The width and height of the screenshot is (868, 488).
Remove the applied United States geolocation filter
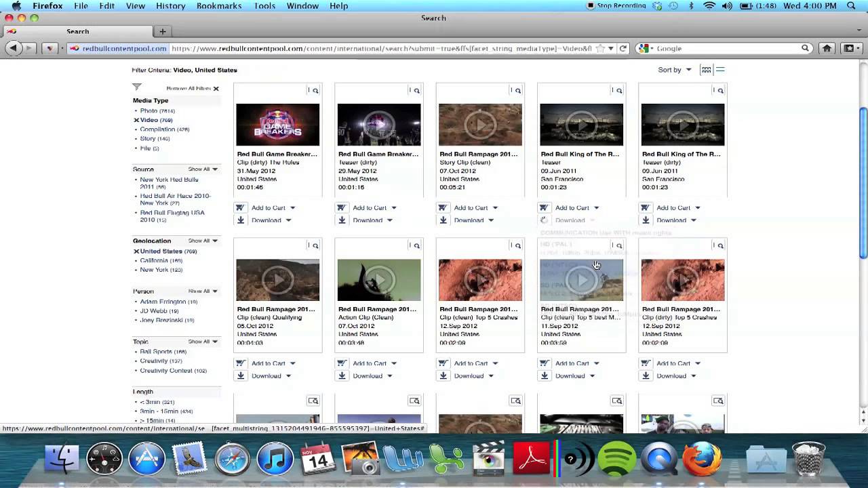coord(136,251)
